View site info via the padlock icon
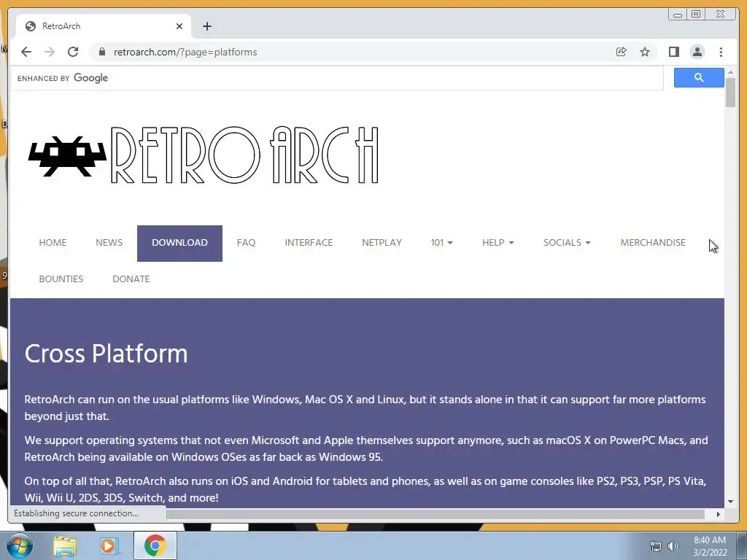The width and height of the screenshot is (747, 560). [102, 52]
